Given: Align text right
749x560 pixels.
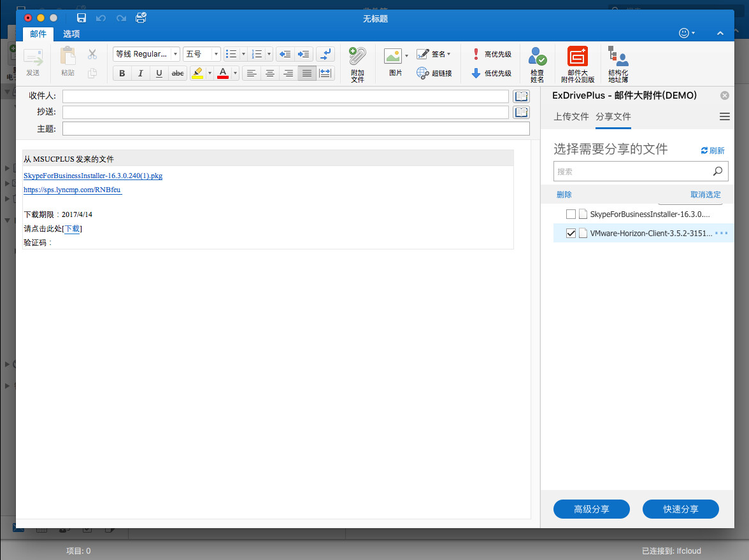Looking at the screenshot, I should [x=288, y=73].
